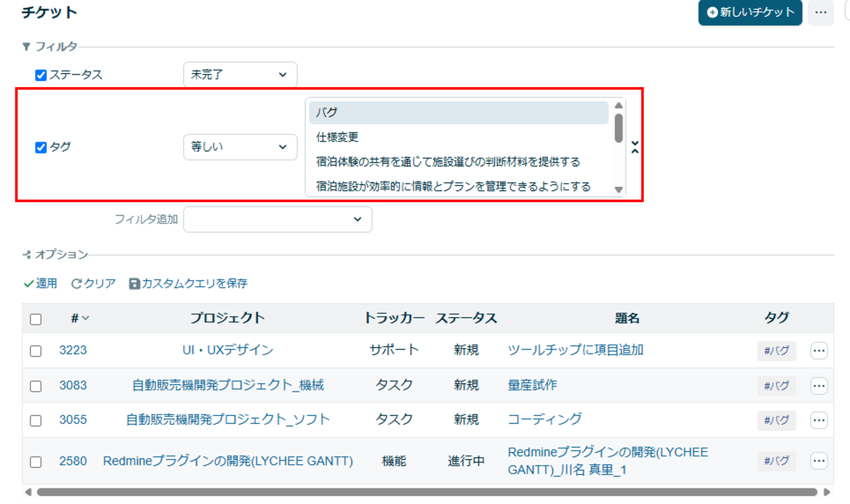Toggle multi-select collapse icon beside tag list
850x504 pixels.
click(635, 147)
